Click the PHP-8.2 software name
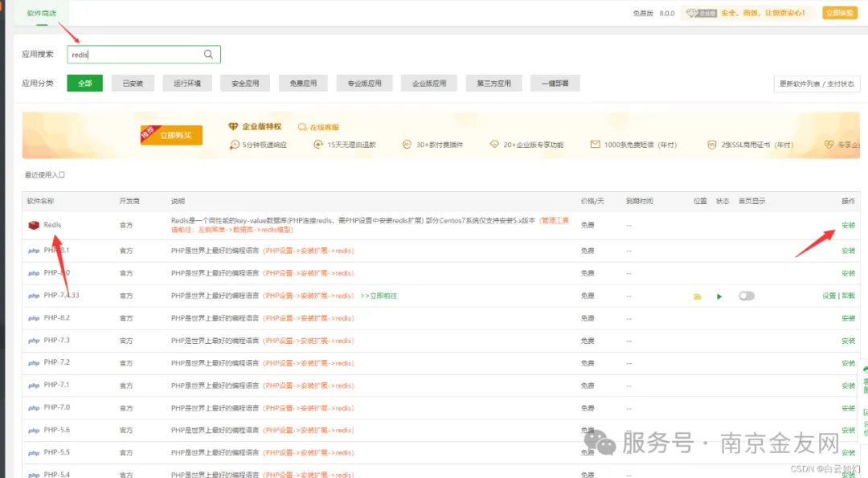This screenshot has width=868, height=478. click(x=56, y=318)
